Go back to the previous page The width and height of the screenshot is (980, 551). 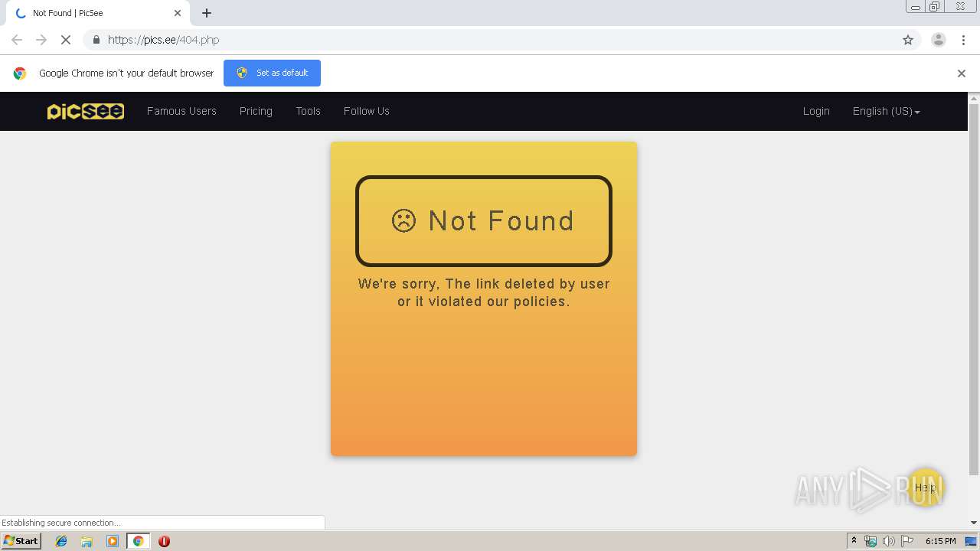17,40
